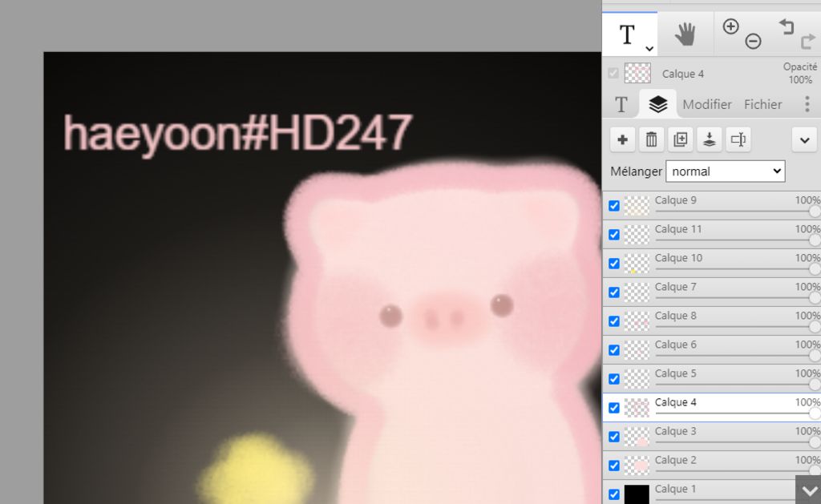The image size is (821, 504).
Task: Rename the layer with the rename icon
Action: (x=738, y=139)
